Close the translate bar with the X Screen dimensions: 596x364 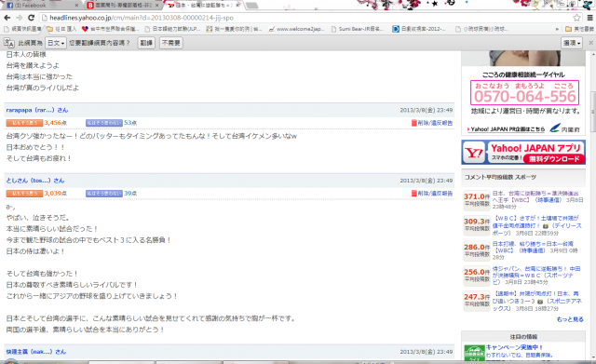[590, 43]
